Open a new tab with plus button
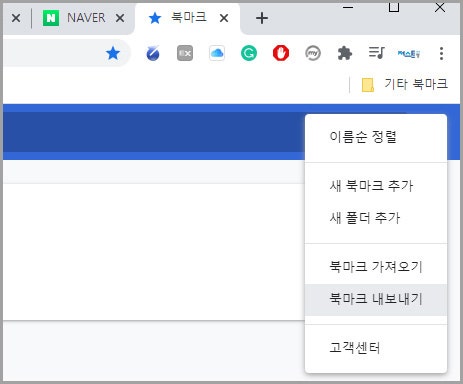463x384 pixels. [262, 18]
